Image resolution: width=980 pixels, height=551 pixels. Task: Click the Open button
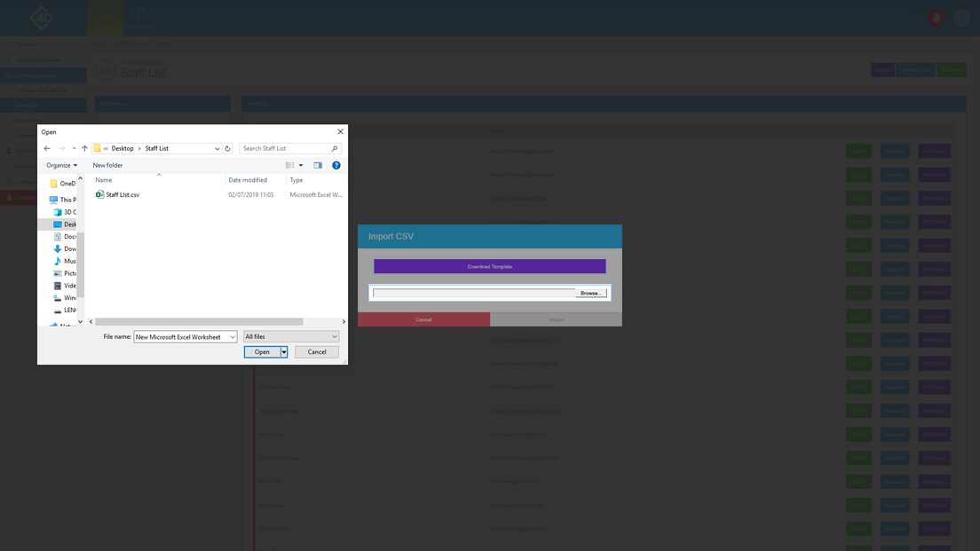click(262, 352)
